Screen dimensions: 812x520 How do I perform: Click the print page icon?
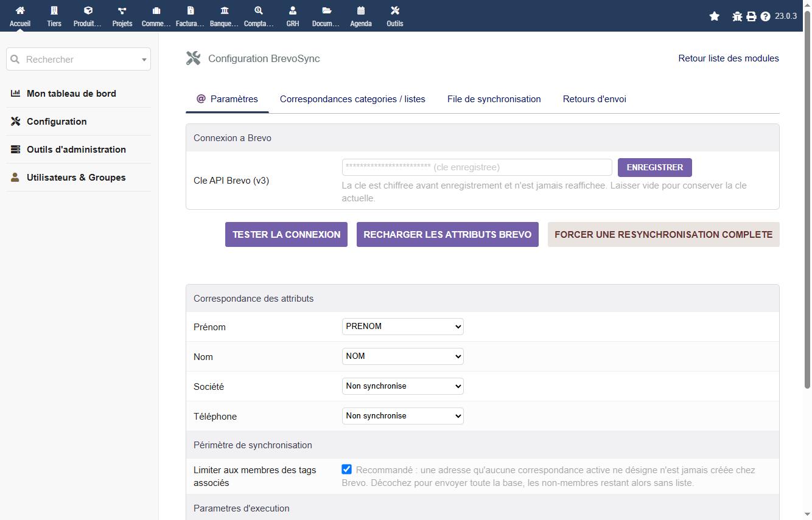point(752,16)
